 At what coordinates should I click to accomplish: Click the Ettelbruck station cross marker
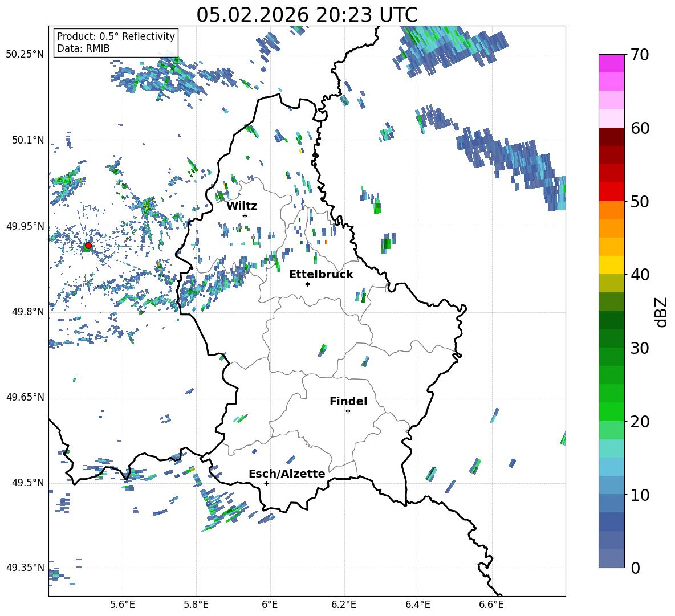pyautogui.click(x=307, y=284)
